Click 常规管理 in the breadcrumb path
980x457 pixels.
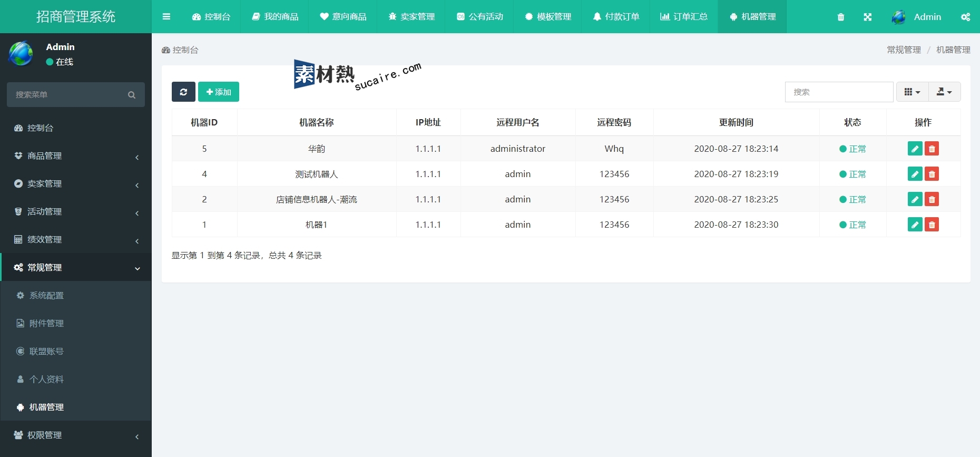[904, 50]
